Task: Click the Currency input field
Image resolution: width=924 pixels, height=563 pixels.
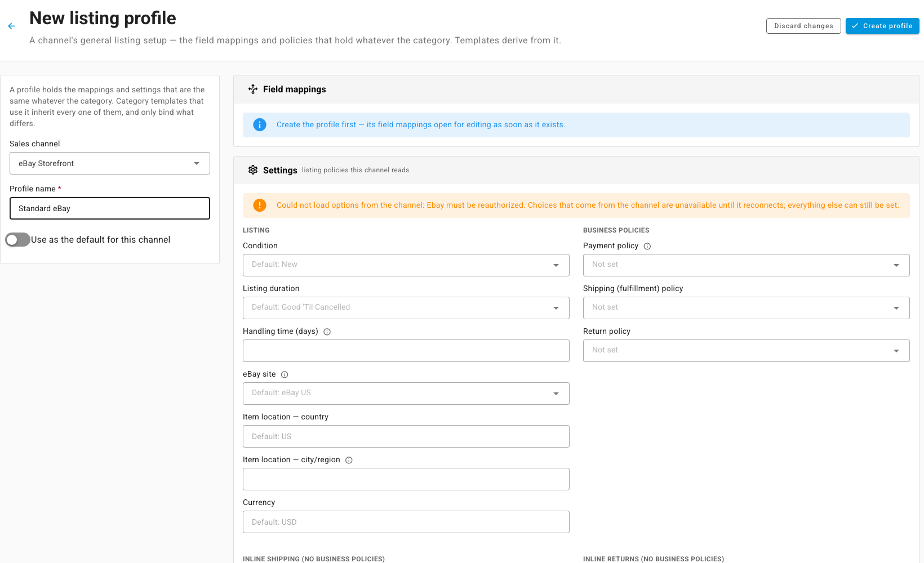Action: pos(406,522)
